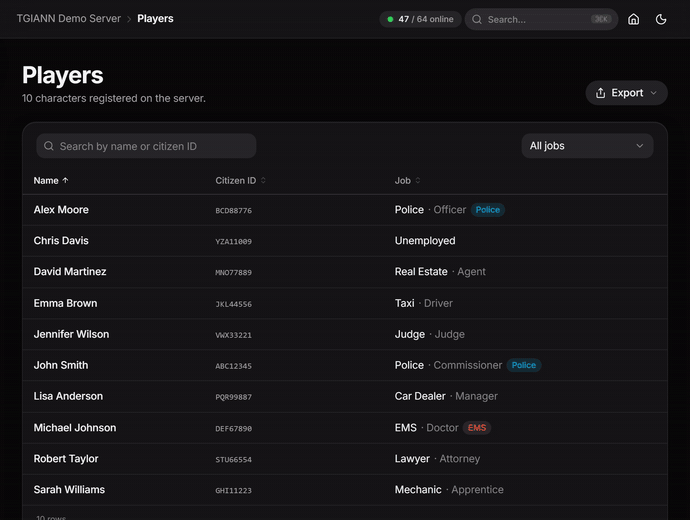The image size is (690, 520).
Task: Click Taxi · Driver job cell
Action: click(424, 303)
